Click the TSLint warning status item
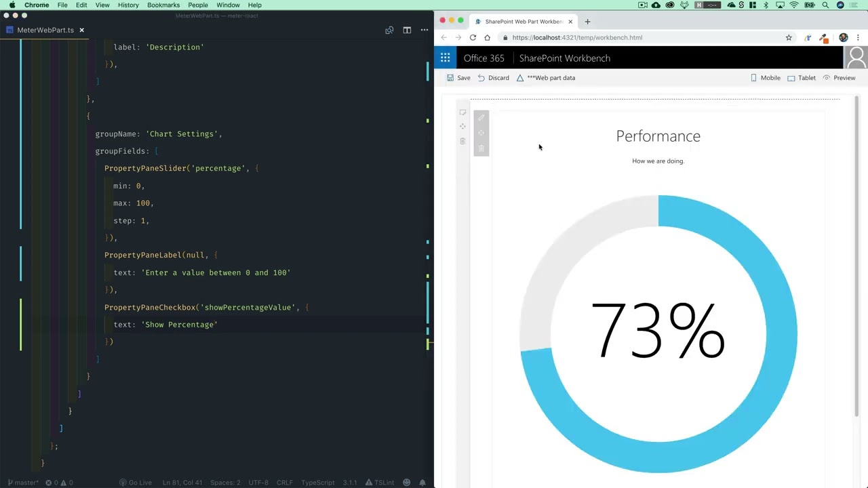Image resolution: width=868 pixels, height=488 pixels. click(380, 483)
